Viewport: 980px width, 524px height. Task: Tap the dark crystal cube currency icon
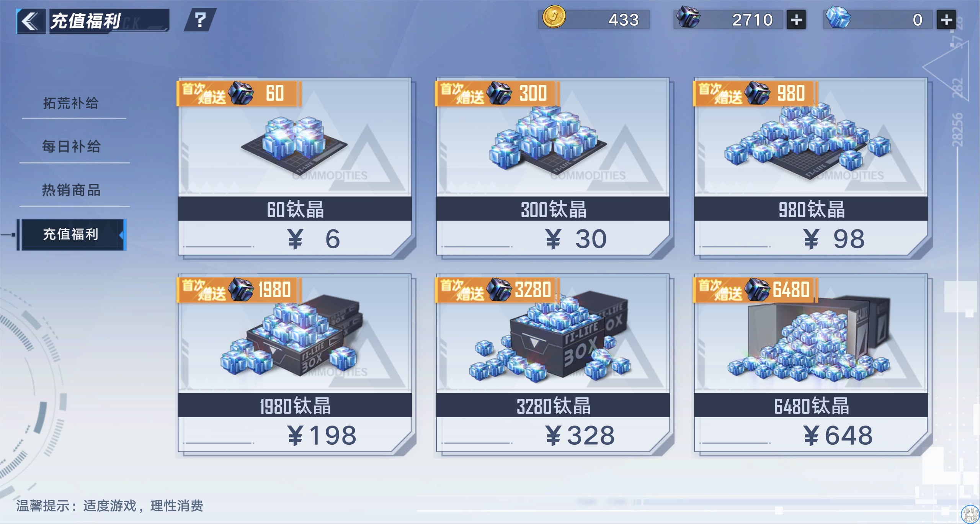click(x=688, y=17)
